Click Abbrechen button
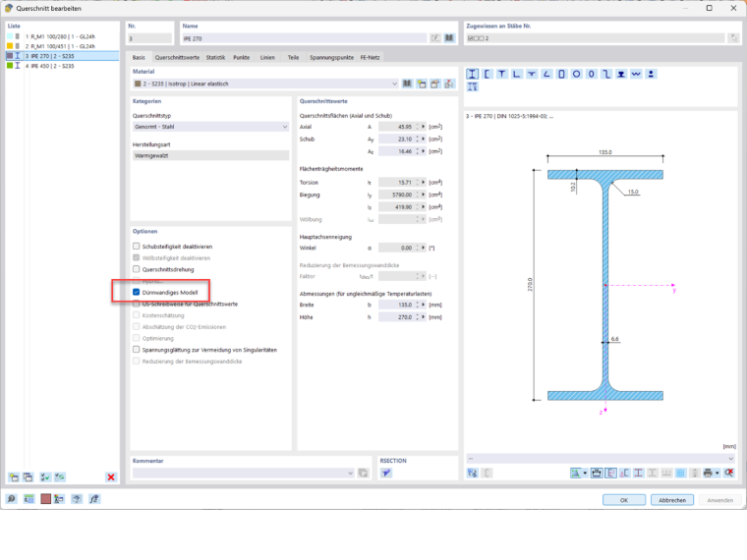This screenshot has width=747, height=560. click(x=672, y=500)
